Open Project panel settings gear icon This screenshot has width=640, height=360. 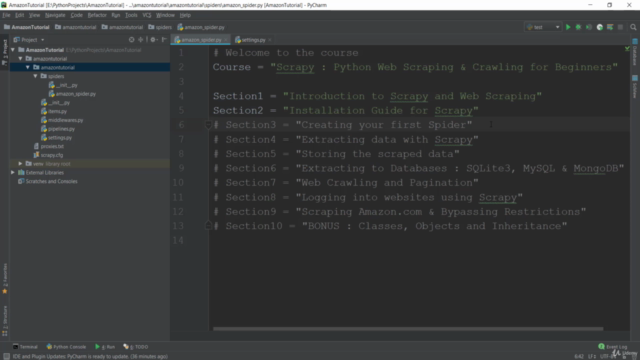point(153,40)
